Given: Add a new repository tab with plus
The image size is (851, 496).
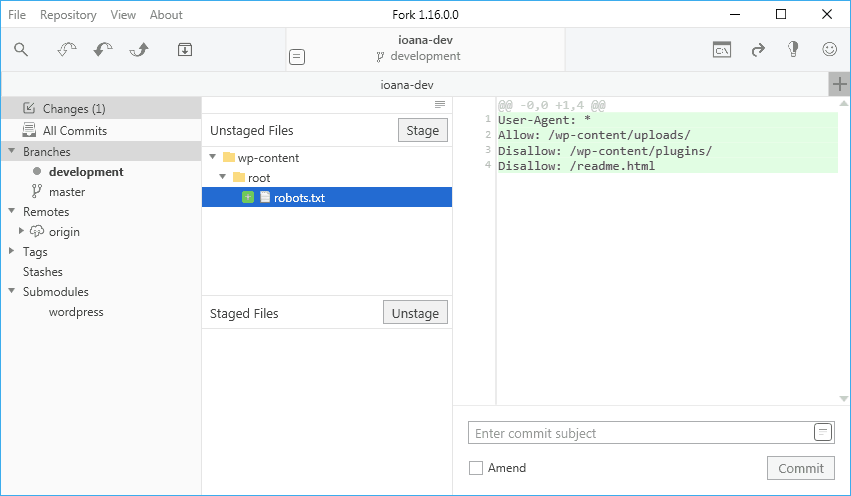Looking at the screenshot, I should [x=840, y=84].
